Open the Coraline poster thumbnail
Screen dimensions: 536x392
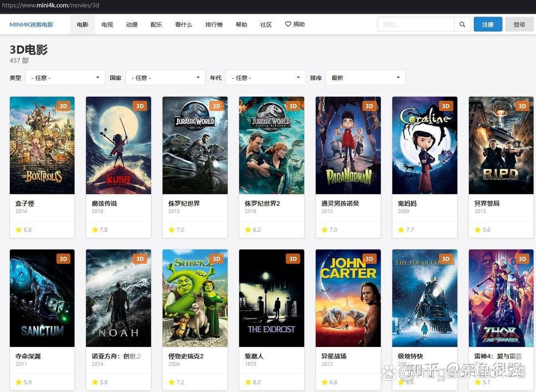(x=425, y=145)
